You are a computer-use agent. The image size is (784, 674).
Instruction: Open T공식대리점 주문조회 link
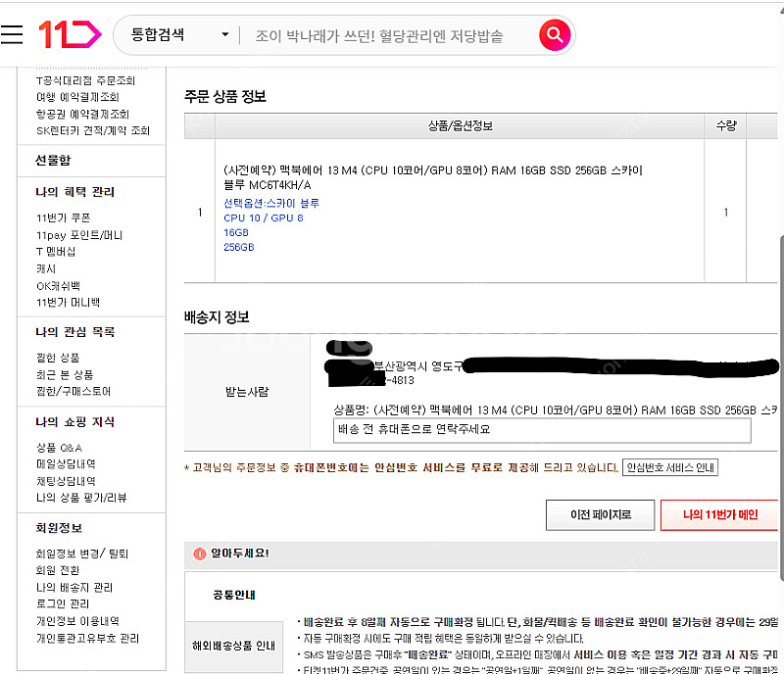click(85, 80)
